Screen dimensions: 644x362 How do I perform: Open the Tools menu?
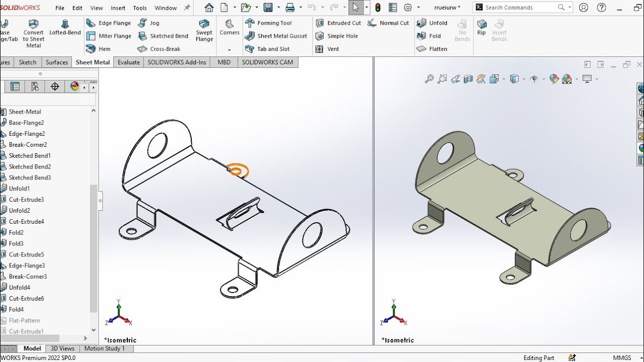(x=140, y=8)
